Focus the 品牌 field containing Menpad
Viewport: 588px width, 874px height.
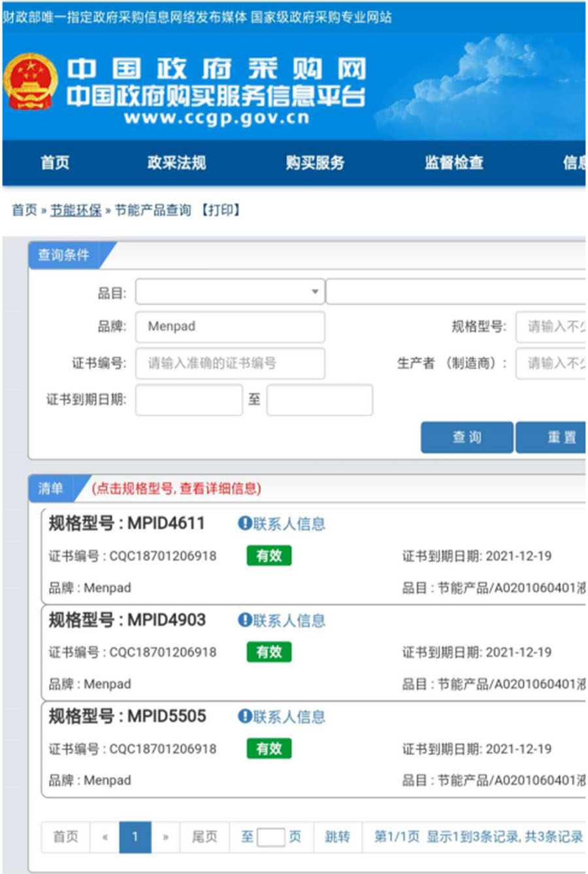(229, 327)
